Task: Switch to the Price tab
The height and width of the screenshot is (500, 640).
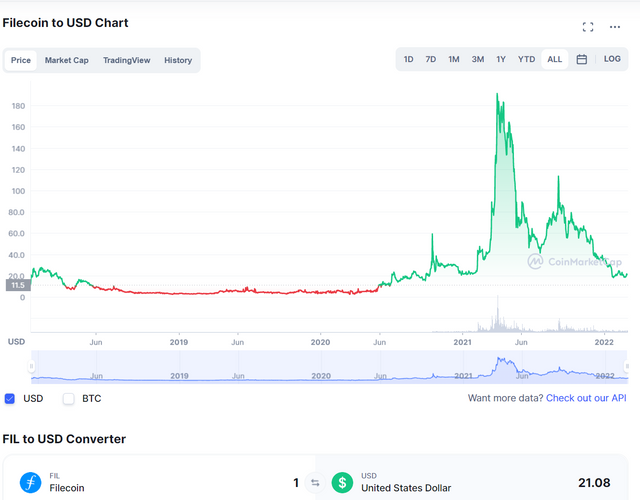Action: pos(21,60)
